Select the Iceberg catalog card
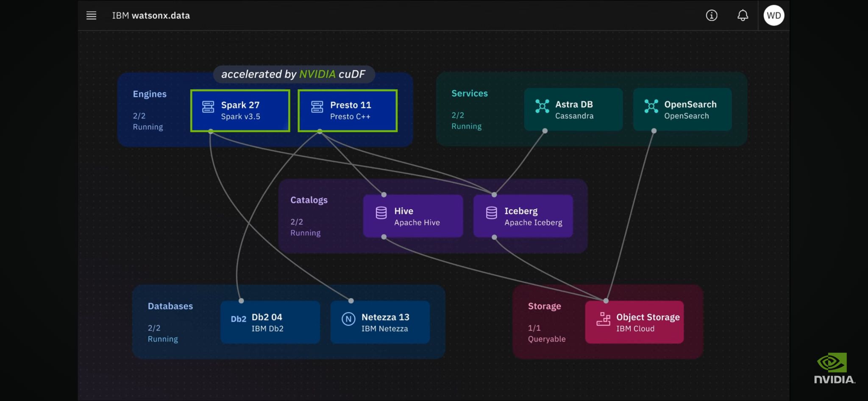 pos(523,216)
